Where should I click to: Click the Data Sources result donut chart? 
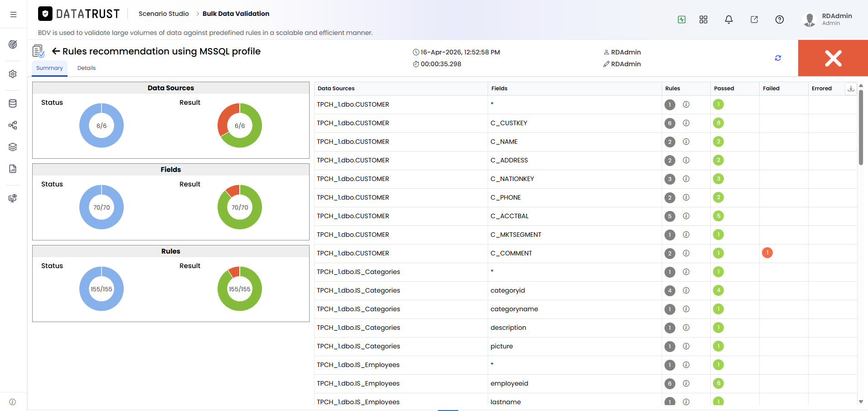pos(240,126)
